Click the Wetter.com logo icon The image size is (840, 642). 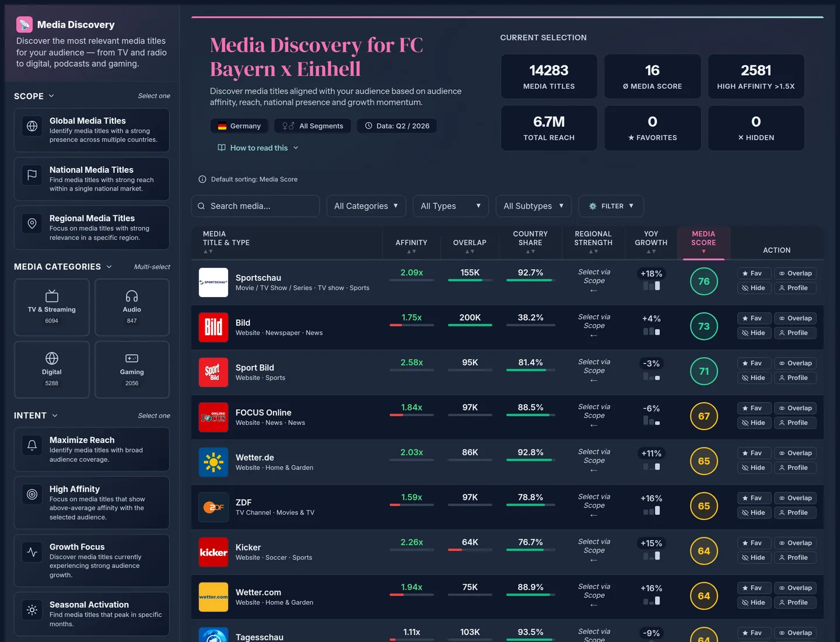[213, 597]
